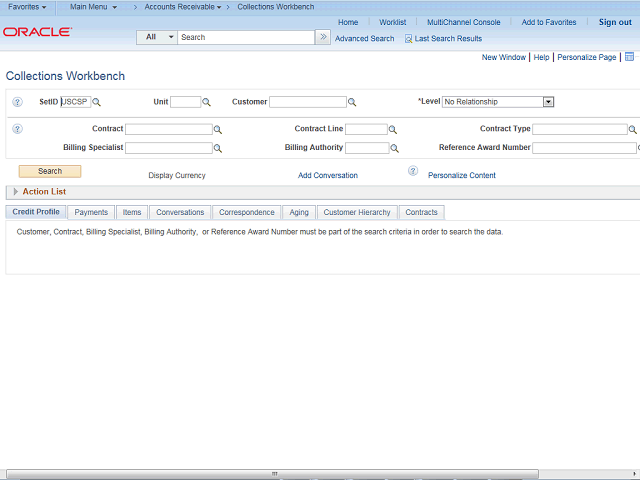Open the Billing Authority lookup magnifier
This screenshot has height=480, width=640.
(x=394, y=148)
